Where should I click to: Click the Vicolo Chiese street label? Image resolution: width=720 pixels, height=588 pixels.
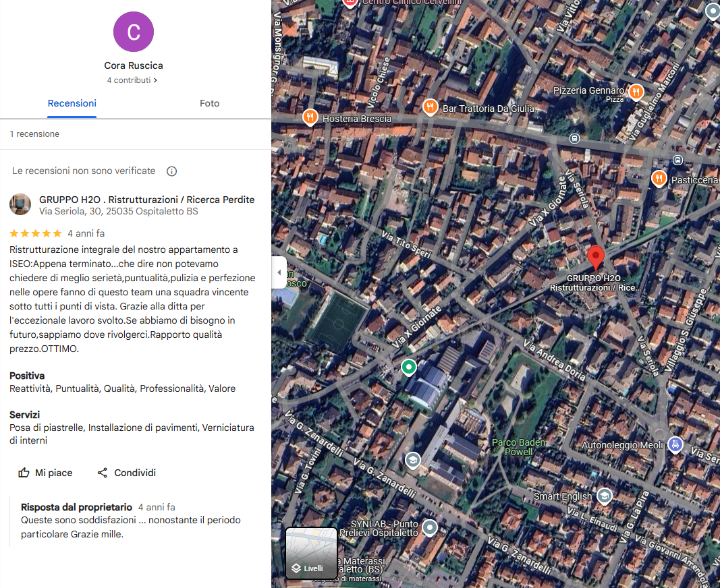tap(379, 83)
